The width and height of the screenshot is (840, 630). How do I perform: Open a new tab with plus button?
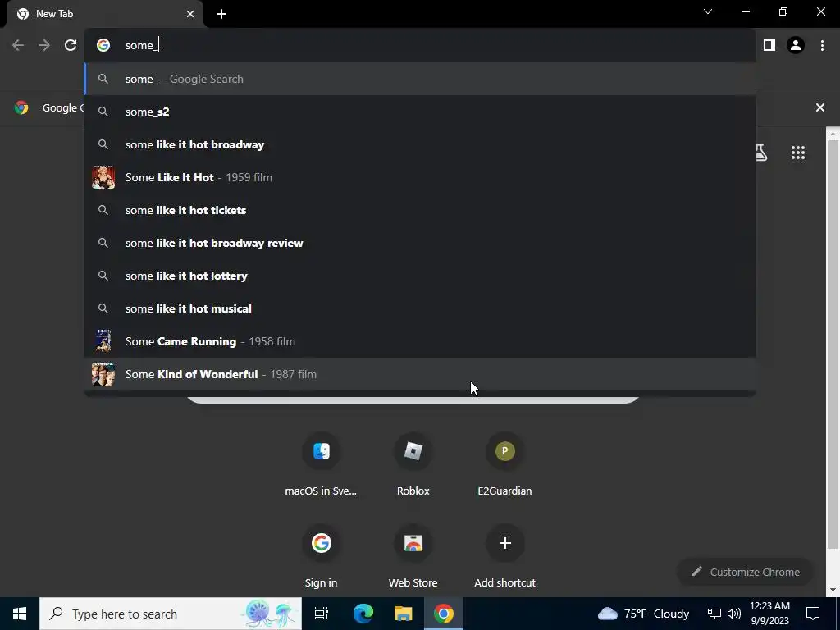click(x=221, y=14)
